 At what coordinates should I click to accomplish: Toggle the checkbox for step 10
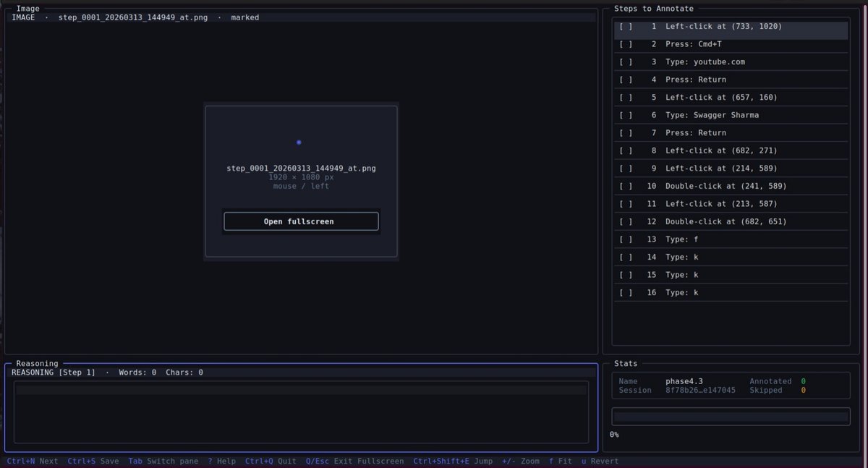click(626, 186)
